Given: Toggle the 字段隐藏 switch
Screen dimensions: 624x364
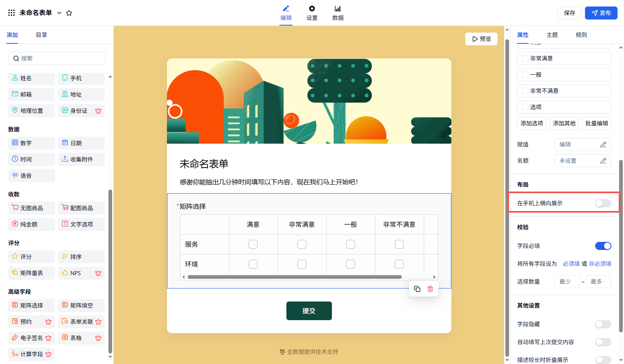Looking at the screenshot, I should tap(603, 324).
